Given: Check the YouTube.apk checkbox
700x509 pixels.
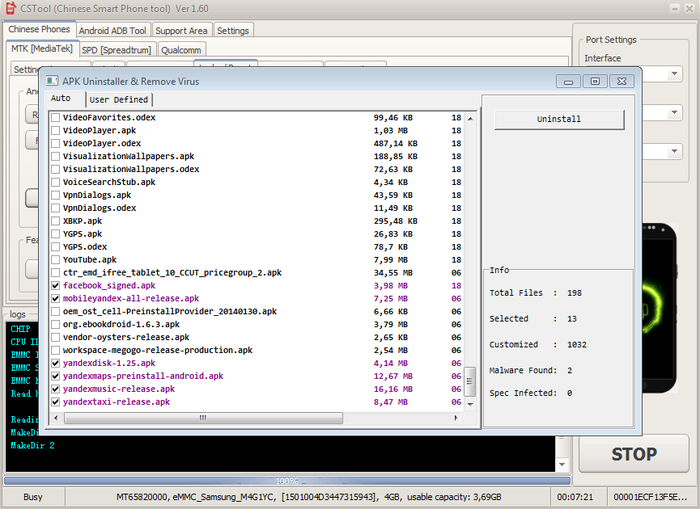Looking at the screenshot, I should (56, 260).
